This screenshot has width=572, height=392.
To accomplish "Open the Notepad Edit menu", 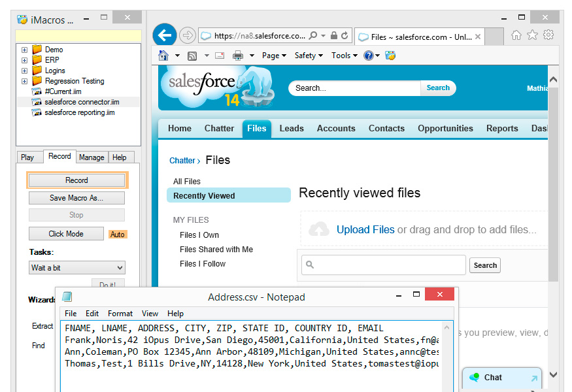I will 92,314.
